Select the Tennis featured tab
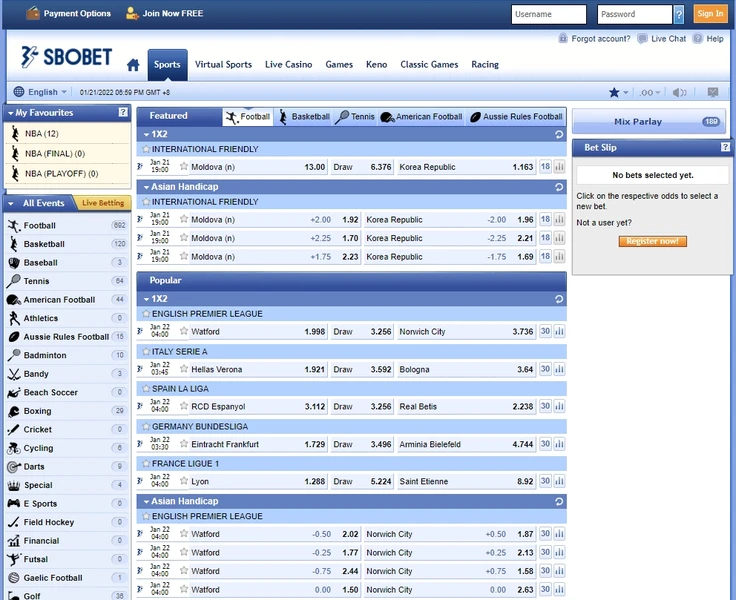Image resolution: width=736 pixels, height=600 pixels. click(355, 117)
